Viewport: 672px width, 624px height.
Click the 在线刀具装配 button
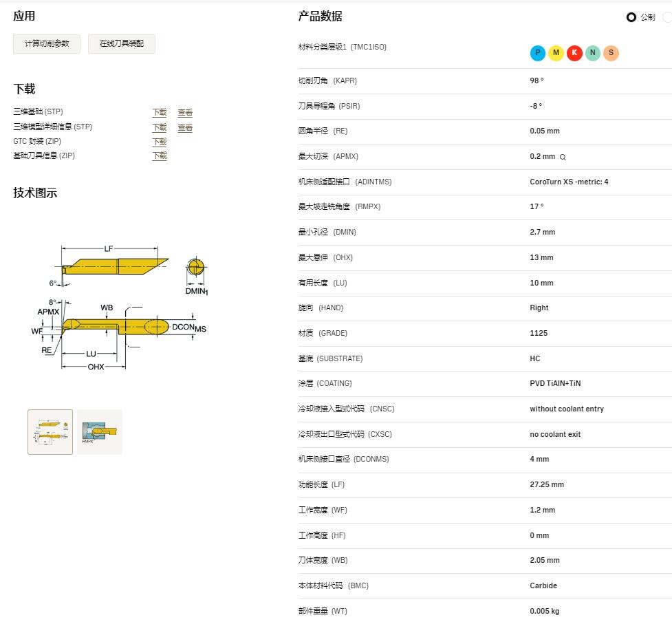coord(122,44)
